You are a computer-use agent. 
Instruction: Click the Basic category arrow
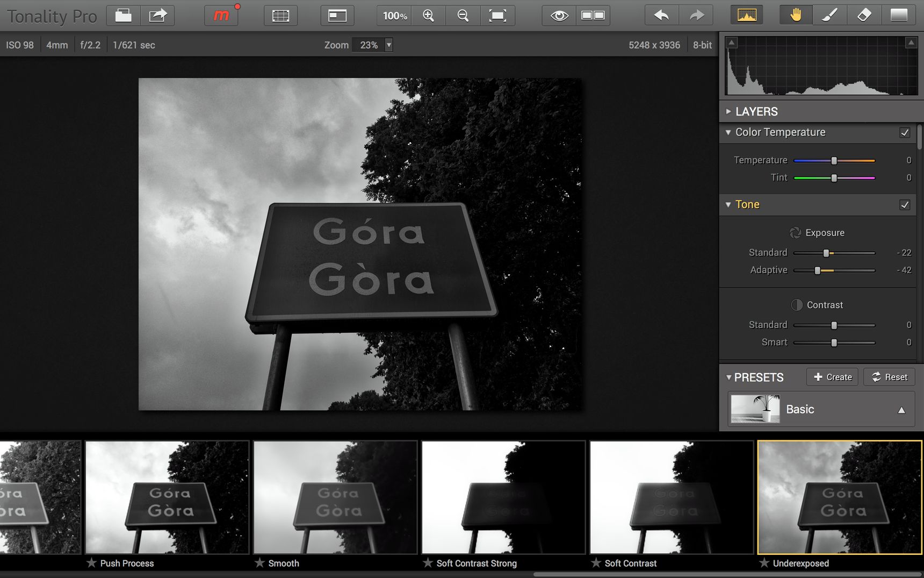[901, 410]
